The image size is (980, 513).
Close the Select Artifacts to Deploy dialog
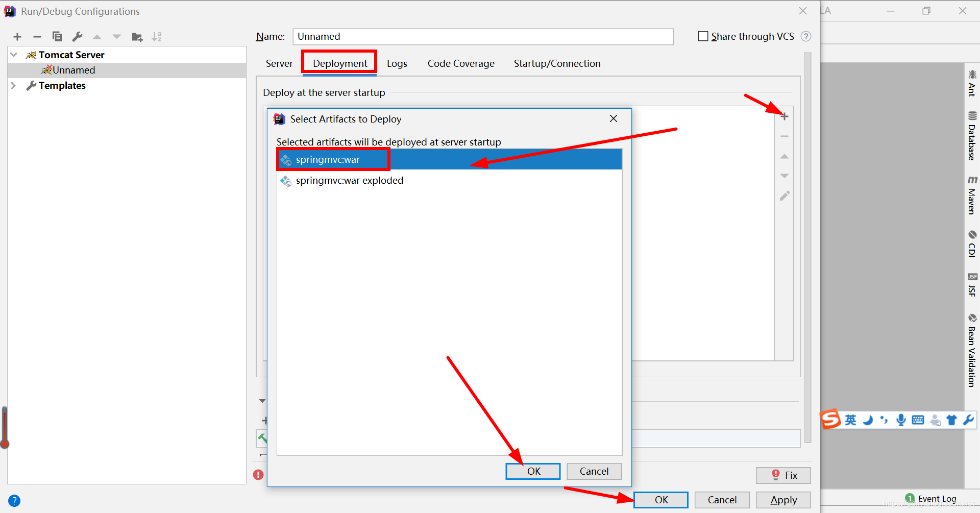(x=614, y=118)
